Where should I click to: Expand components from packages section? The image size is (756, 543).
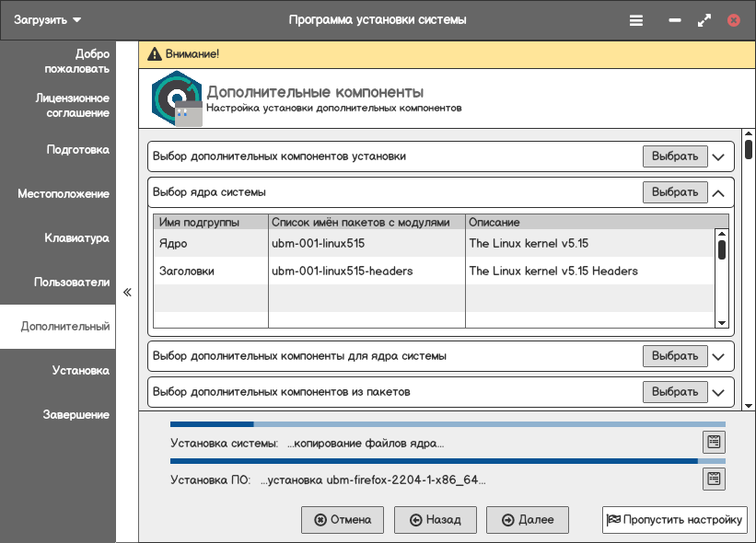pyautogui.click(x=718, y=392)
